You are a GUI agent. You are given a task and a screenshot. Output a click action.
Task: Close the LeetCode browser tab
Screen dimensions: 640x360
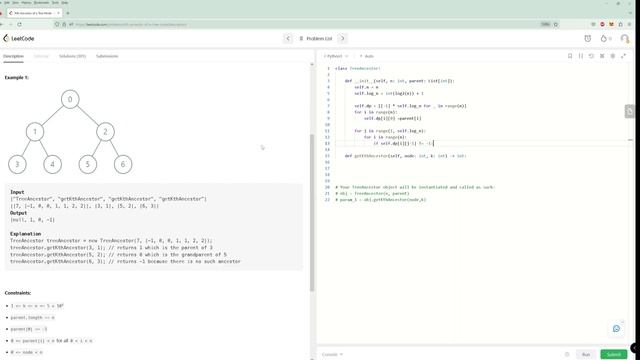(x=58, y=13)
